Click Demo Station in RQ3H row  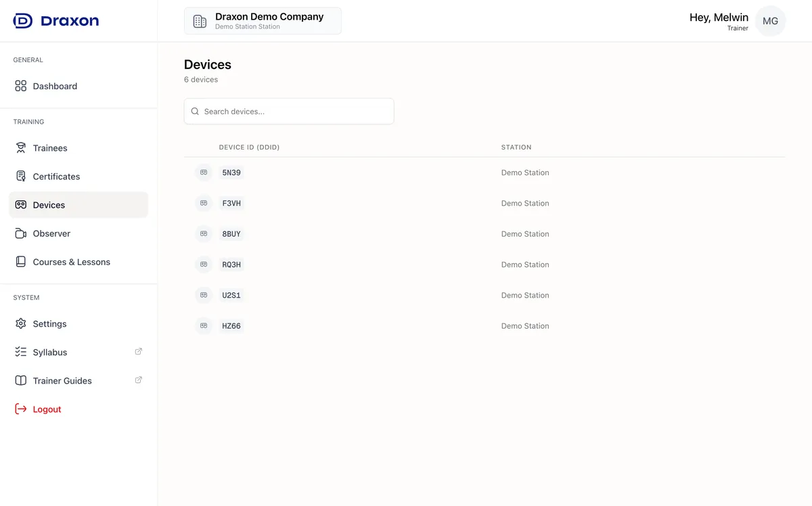(525, 264)
